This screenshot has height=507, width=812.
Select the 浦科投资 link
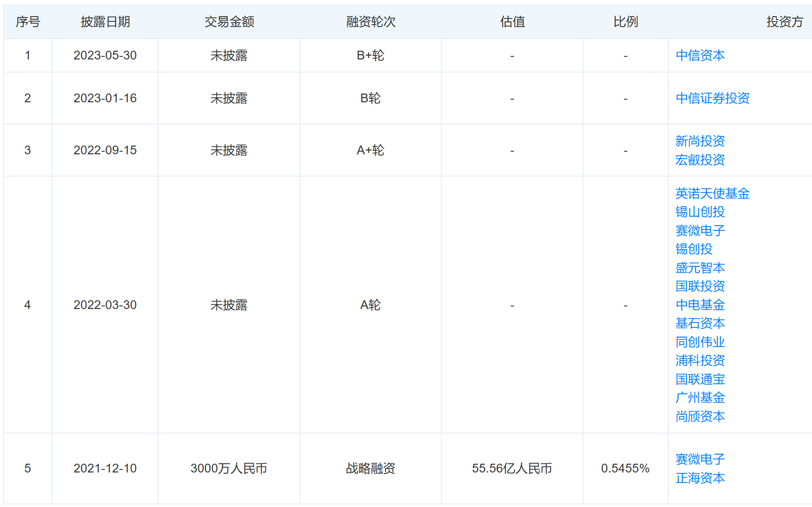700,361
